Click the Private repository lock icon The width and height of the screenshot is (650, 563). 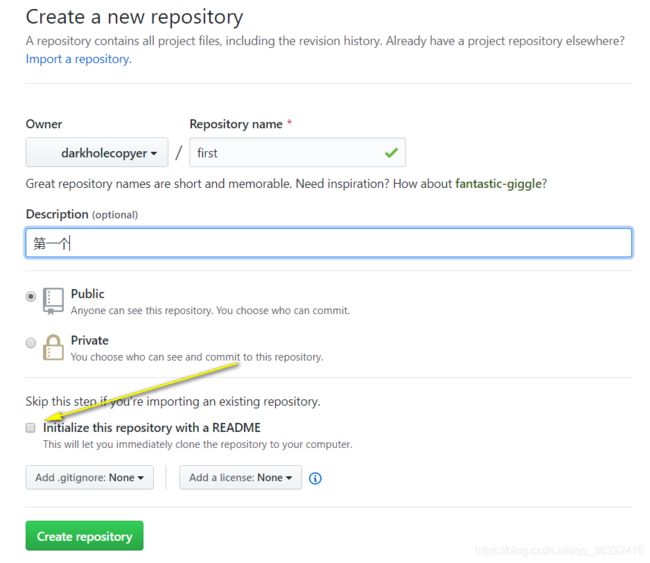[53, 347]
